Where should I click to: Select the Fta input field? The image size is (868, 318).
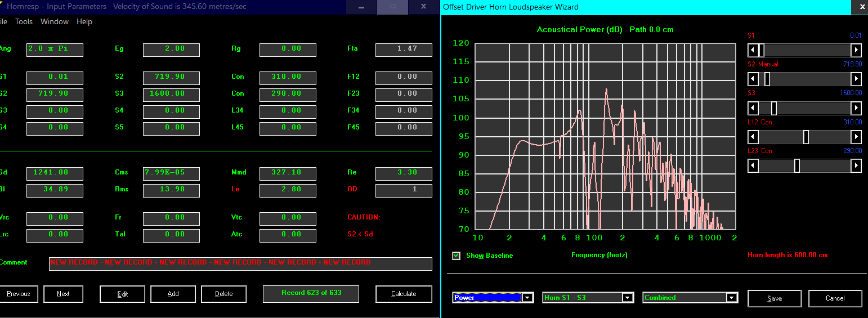coord(404,50)
